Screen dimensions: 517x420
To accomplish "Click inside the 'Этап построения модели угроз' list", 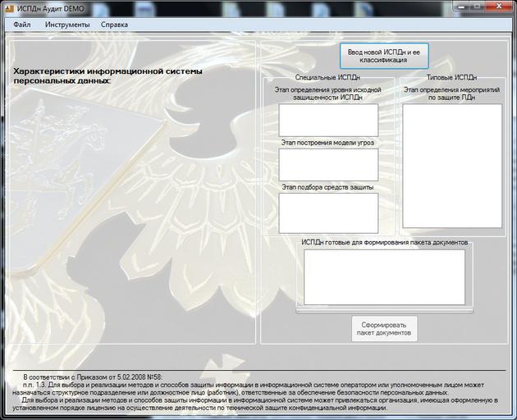I will pyautogui.click(x=328, y=164).
